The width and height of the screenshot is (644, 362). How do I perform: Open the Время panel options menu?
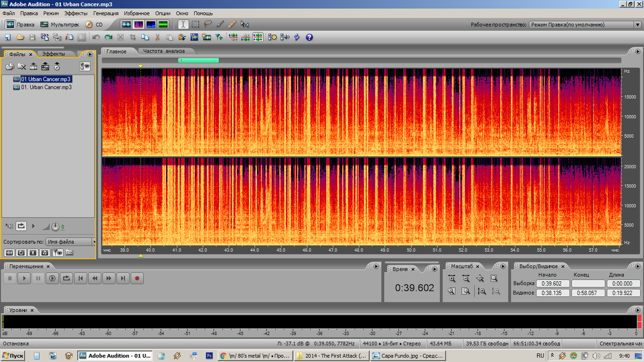pos(435,269)
